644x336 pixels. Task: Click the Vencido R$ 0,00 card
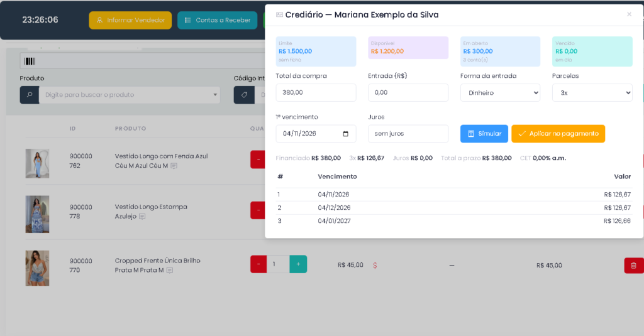click(592, 51)
